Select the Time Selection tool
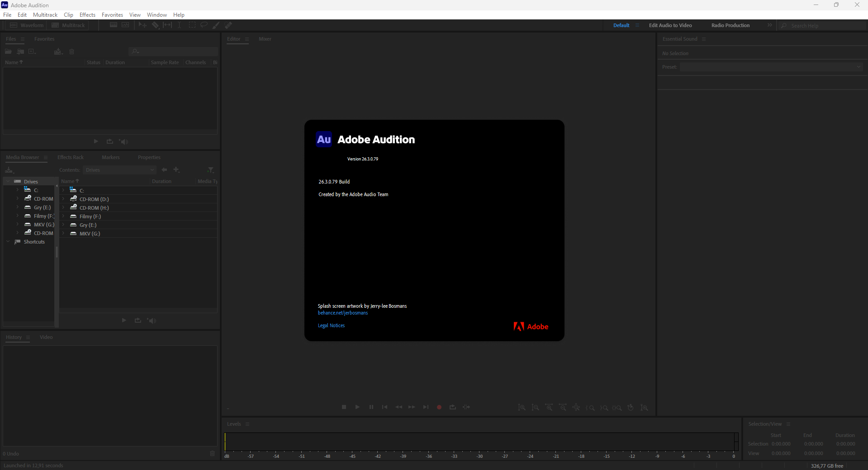Screen dimensions: 868x470 (180, 25)
